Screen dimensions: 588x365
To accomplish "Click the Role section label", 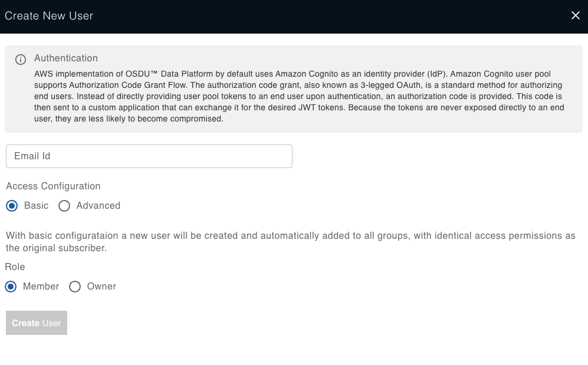I will click(x=15, y=267).
